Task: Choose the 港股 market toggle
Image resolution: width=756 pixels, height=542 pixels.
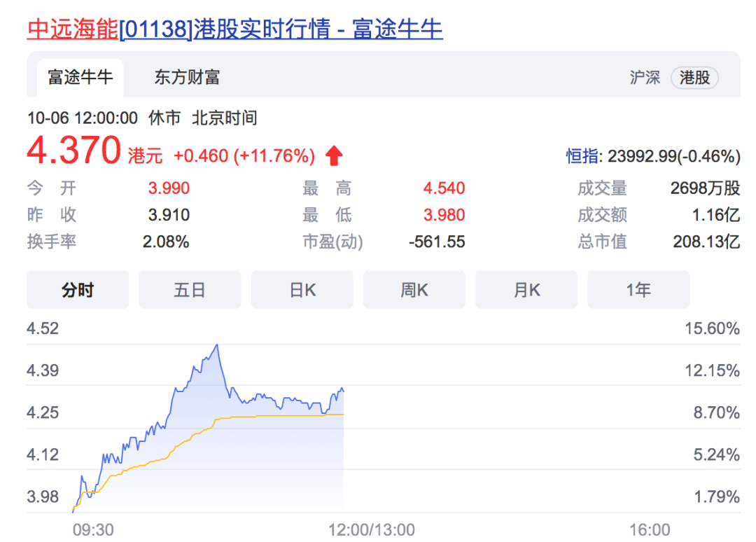Action: (x=694, y=78)
